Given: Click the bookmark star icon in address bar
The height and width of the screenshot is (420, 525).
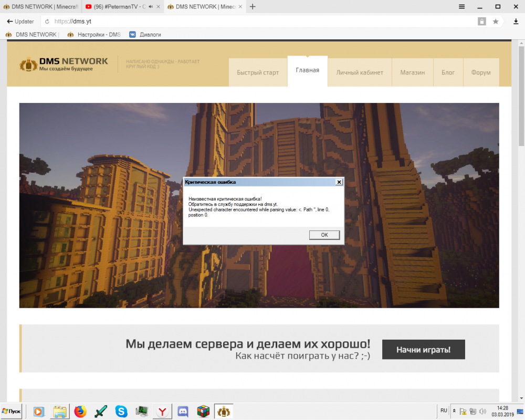Looking at the screenshot, I should point(495,22).
